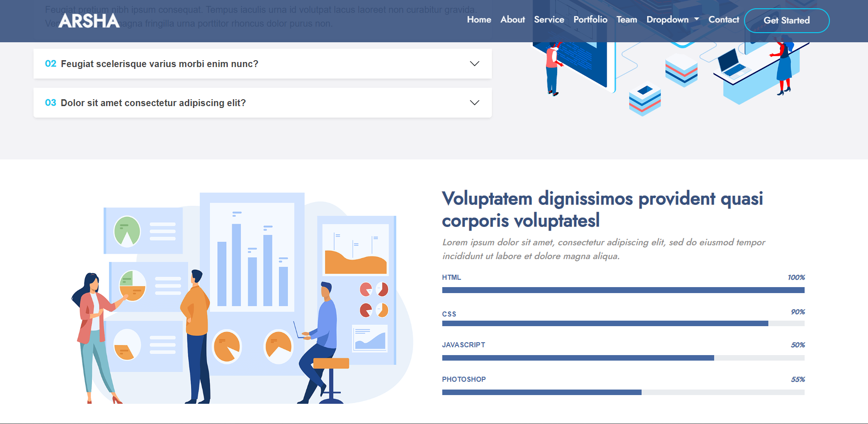
Task: Click the 50% value label
Action: point(798,345)
